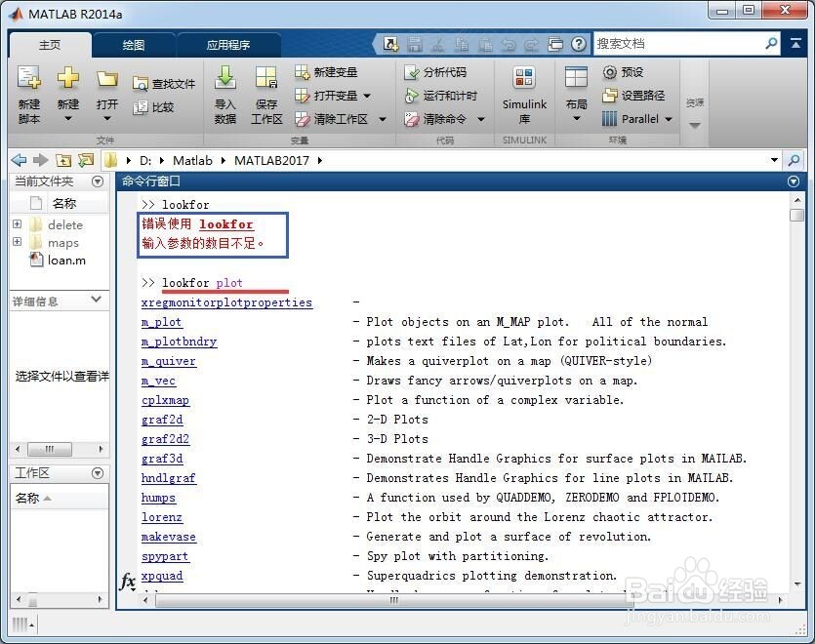Image resolution: width=815 pixels, height=644 pixels.
Task: Click the 打开 (Open) folder icon
Action: (107, 79)
